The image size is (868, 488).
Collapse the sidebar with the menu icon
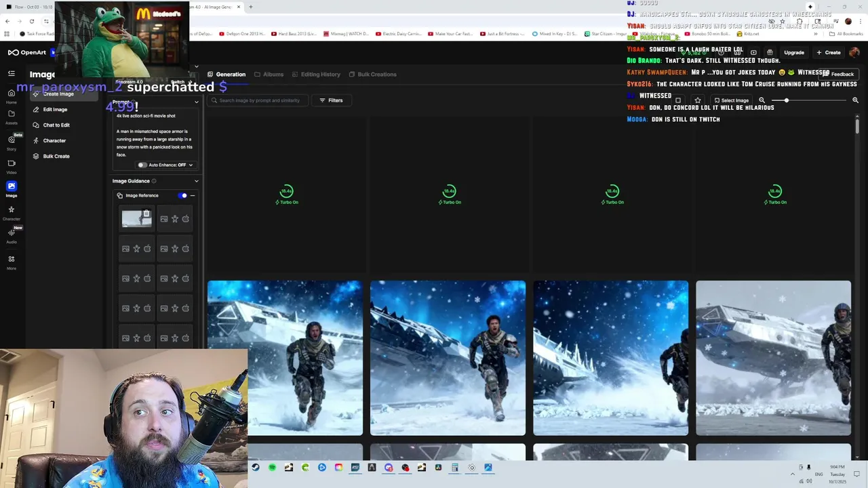click(12, 73)
